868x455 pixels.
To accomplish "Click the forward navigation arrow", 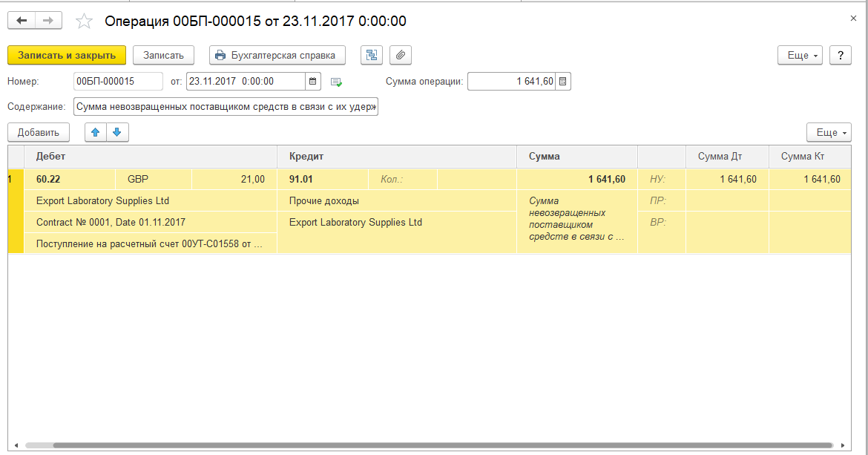I will tap(47, 21).
